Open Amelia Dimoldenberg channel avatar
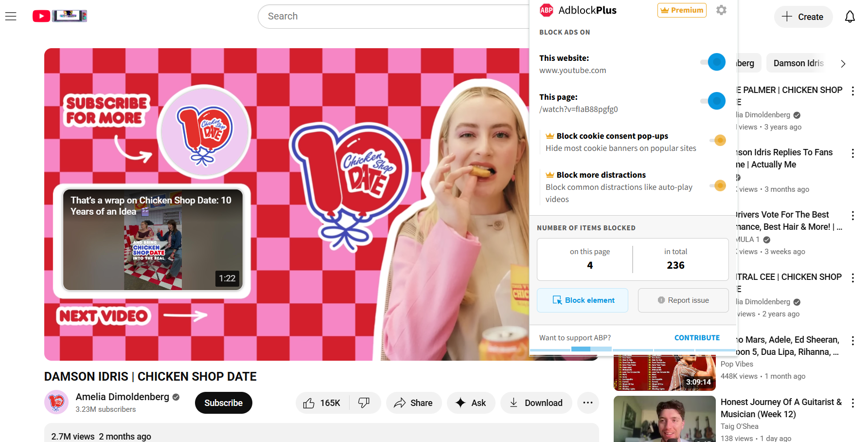The height and width of the screenshot is (442, 868). (56, 403)
